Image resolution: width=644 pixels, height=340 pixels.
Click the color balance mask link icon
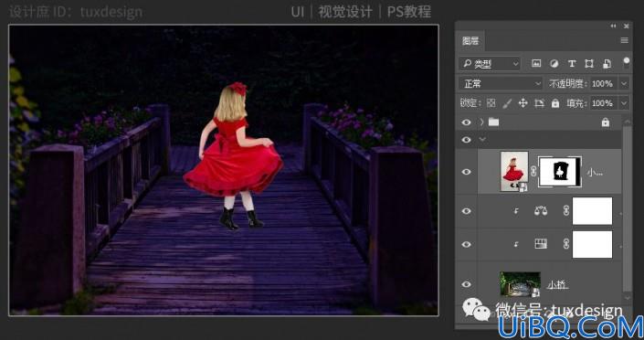point(566,211)
